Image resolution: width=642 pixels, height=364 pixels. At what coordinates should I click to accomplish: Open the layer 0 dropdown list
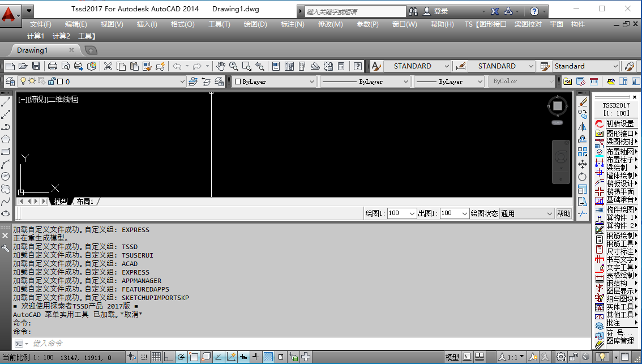183,82
